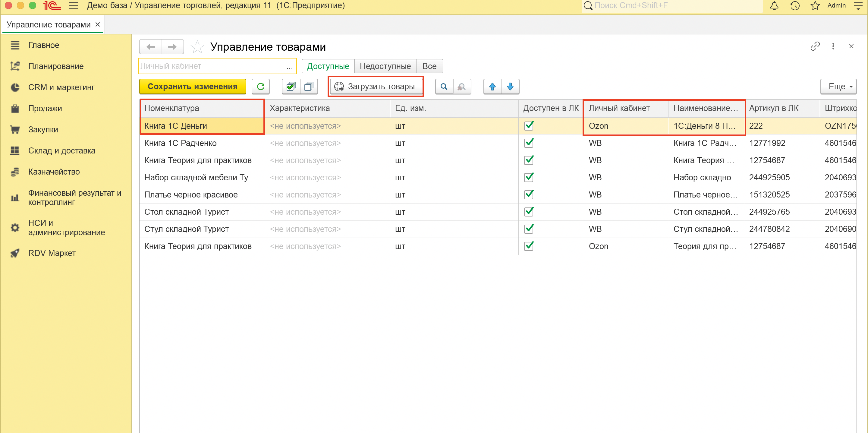868x433 pixels.
Task: Open favorites star in title bar
Action: click(x=815, y=6)
